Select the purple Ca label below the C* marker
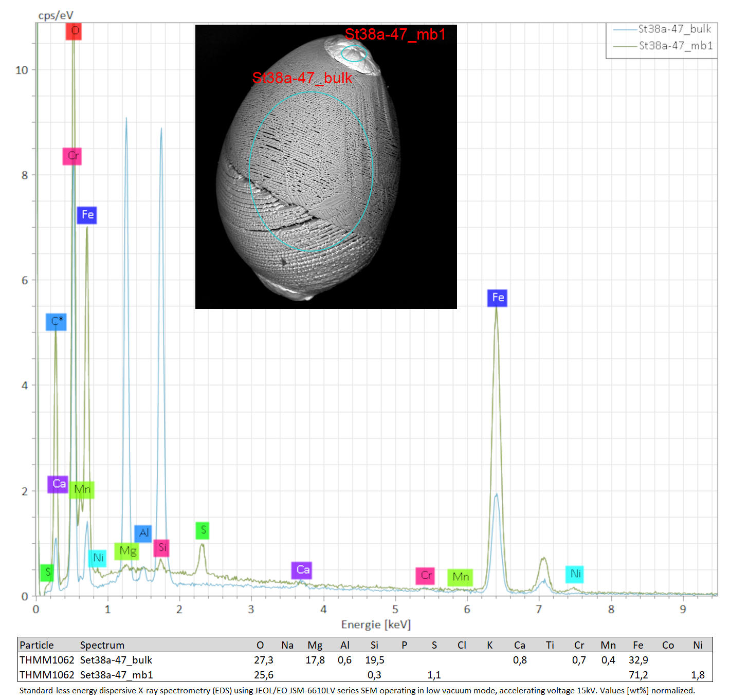The height and width of the screenshot is (700, 730). click(x=58, y=484)
